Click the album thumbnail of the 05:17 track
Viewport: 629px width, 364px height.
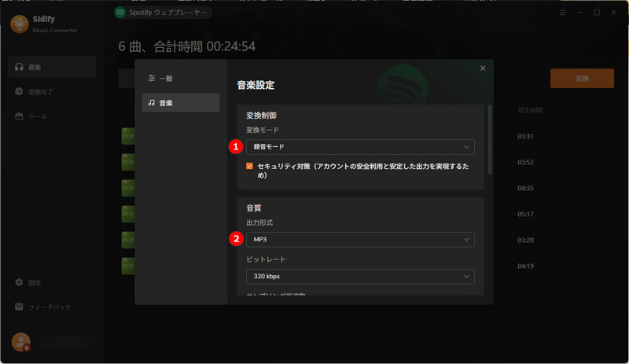click(x=128, y=214)
